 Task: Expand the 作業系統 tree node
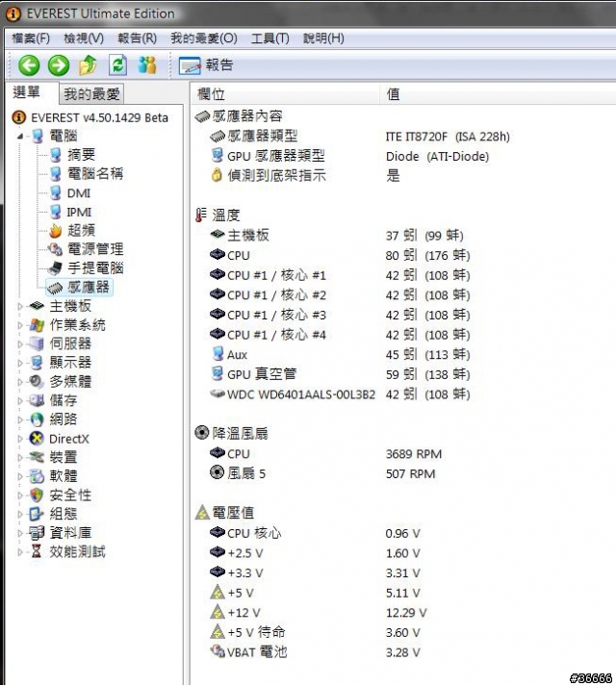click(x=20, y=325)
